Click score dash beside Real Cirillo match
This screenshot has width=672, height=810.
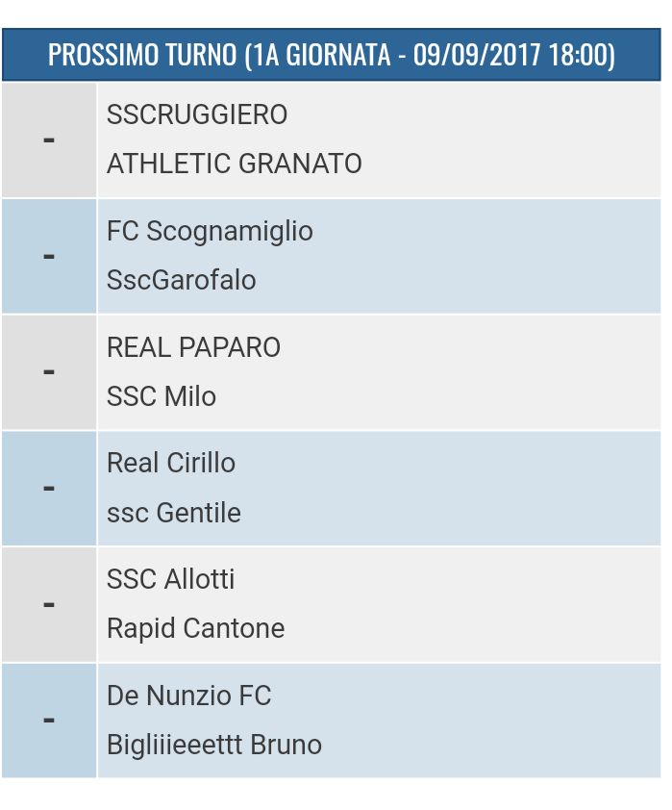[x=49, y=488]
